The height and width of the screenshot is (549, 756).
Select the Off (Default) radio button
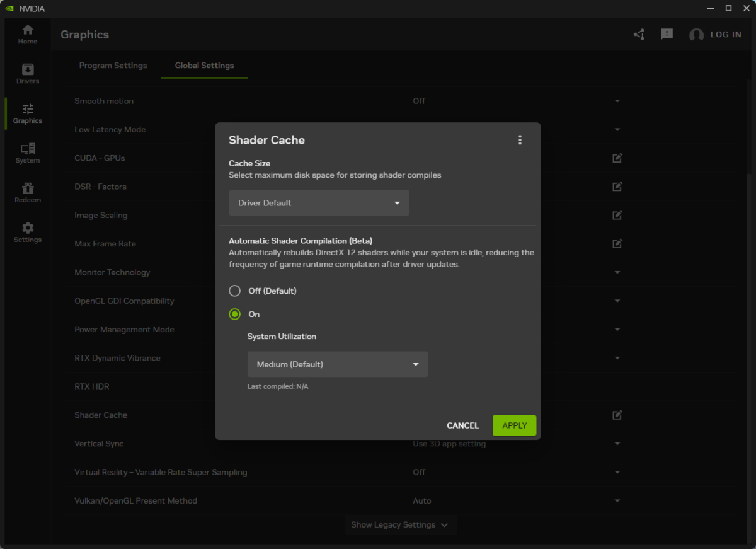[234, 291]
